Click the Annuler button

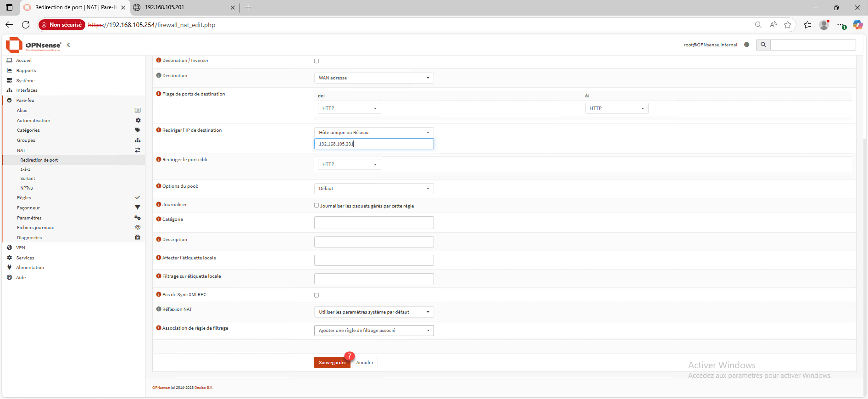[x=365, y=363]
